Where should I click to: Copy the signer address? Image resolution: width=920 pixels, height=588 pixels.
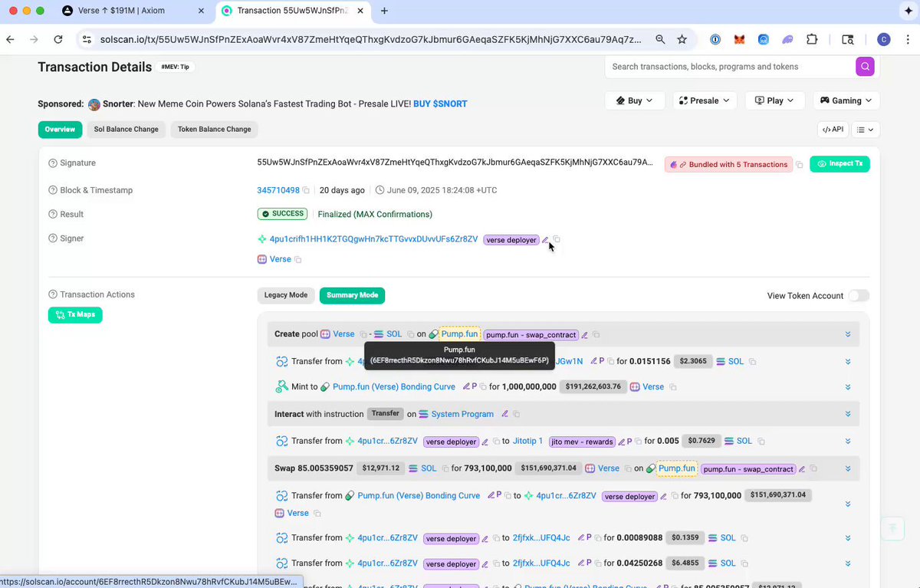[x=557, y=240]
